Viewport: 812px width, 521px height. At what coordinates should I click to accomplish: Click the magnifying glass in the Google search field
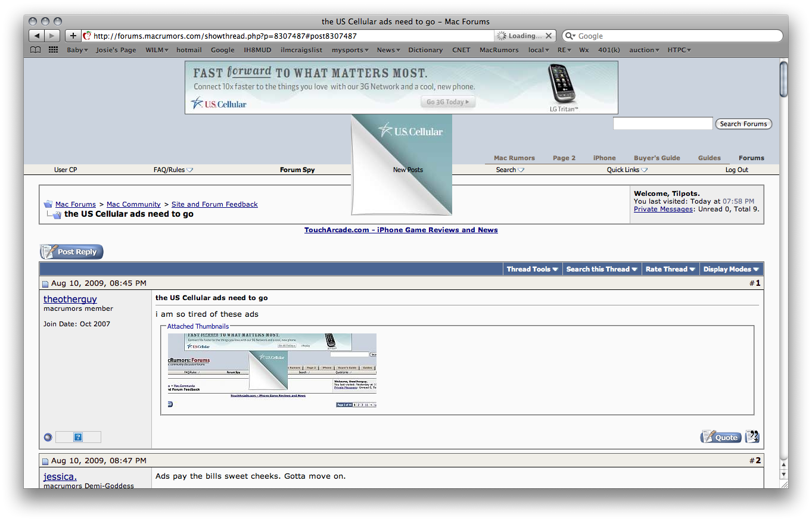point(570,36)
